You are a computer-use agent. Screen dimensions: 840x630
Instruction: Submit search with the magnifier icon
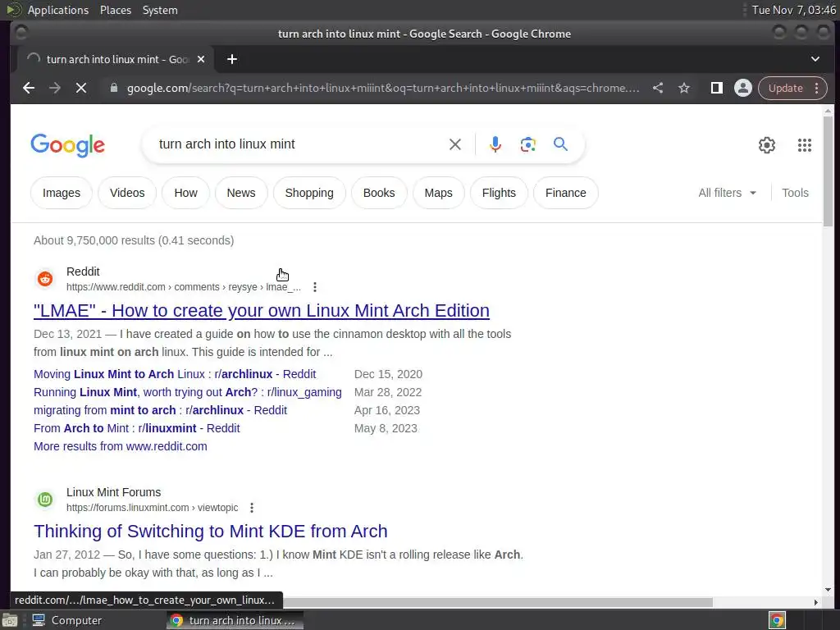coord(560,144)
